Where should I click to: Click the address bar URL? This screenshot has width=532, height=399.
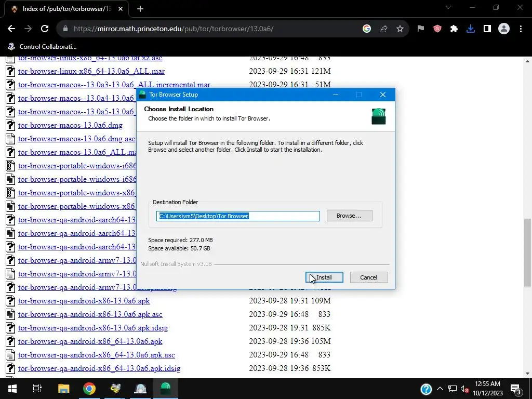(x=174, y=29)
